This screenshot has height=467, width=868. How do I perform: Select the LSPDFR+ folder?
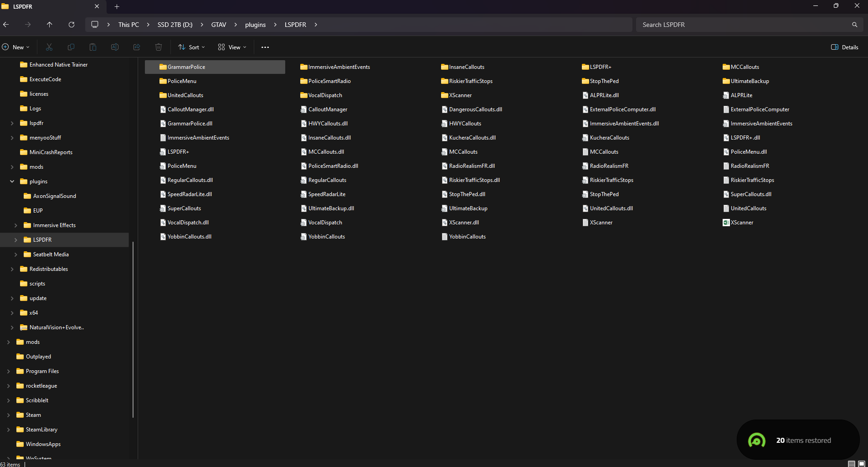597,67
